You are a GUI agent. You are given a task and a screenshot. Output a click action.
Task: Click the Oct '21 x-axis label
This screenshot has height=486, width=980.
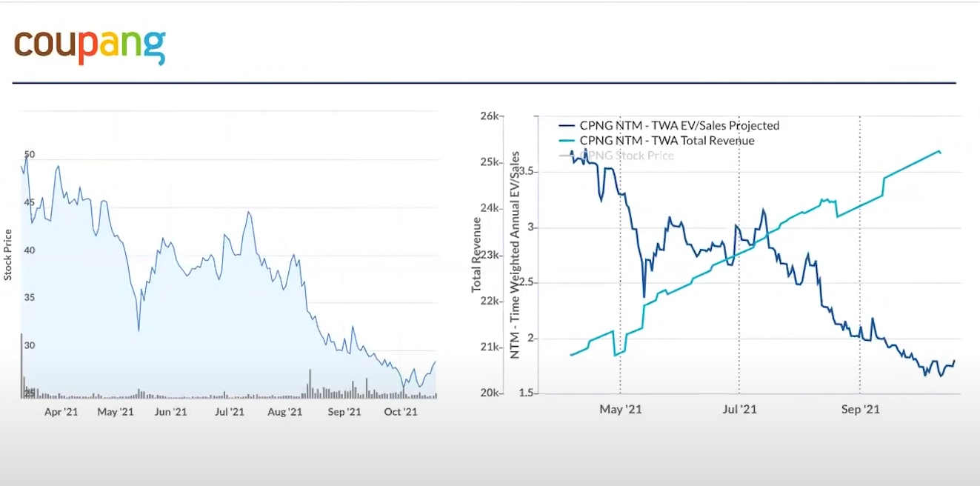click(x=401, y=412)
